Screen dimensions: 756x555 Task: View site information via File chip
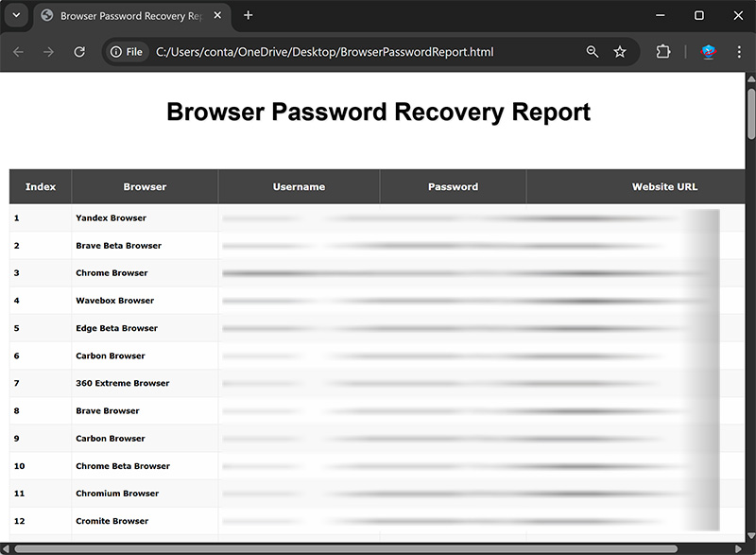127,52
